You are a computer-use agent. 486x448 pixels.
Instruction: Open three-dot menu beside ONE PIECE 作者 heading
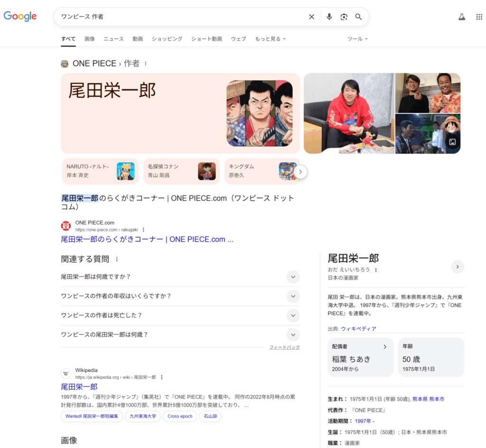point(146,64)
